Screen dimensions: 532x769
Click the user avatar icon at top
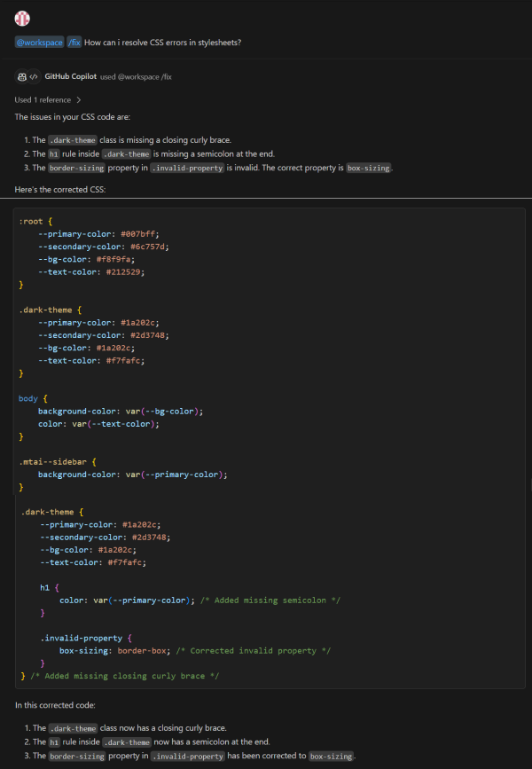(22, 19)
